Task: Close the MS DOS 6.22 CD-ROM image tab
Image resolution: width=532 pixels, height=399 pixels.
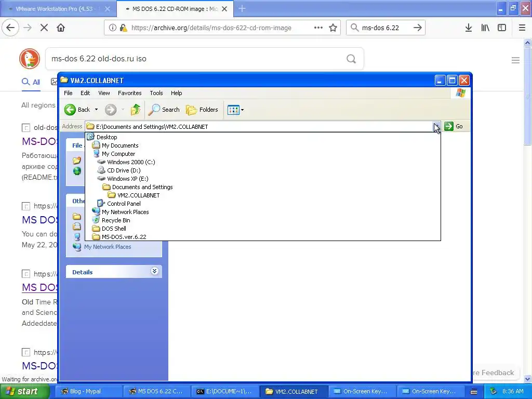Action: (x=224, y=9)
